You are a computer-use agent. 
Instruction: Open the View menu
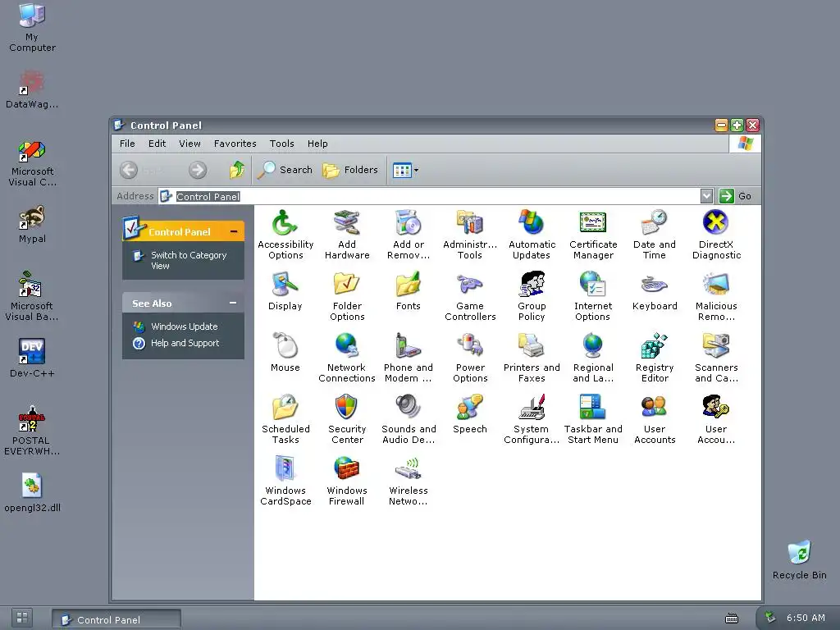click(x=189, y=144)
